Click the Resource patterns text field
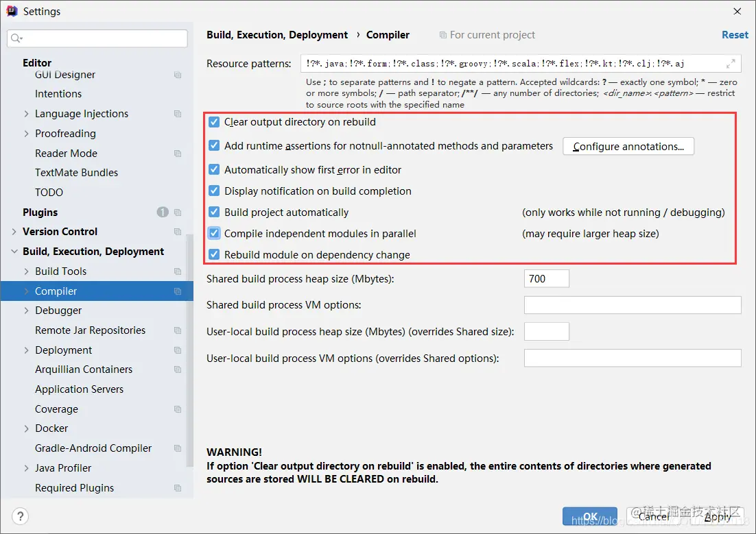756x534 pixels. pyautogui.click(x=521, y=64)
